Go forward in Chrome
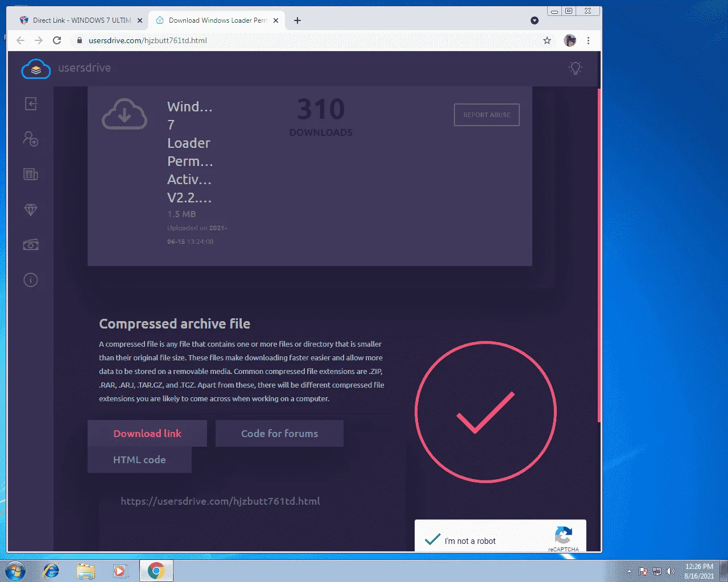Screen dimensions: 728x582 coord(39,40)
